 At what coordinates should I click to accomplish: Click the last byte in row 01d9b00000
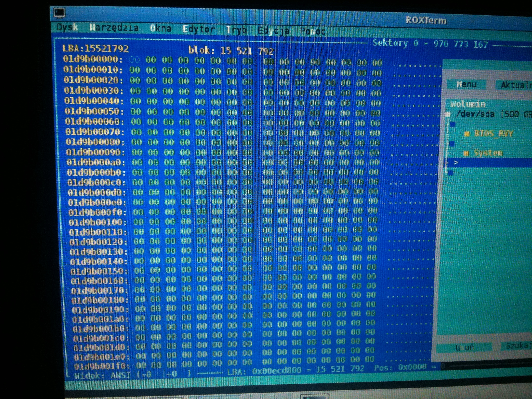[x=377, y=63]
